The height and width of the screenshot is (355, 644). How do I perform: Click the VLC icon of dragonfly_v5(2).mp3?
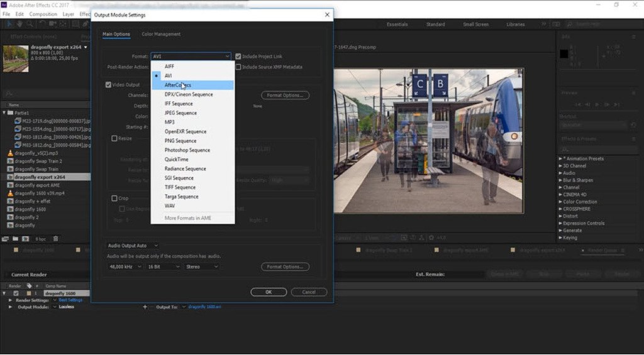pyautogui.click(x=10, y=153)
